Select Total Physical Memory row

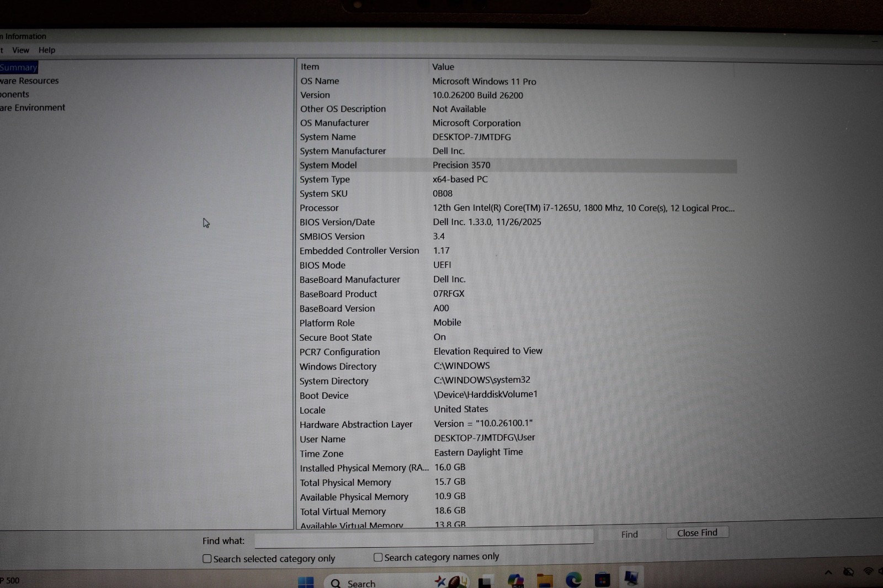[x=517, y=482]
